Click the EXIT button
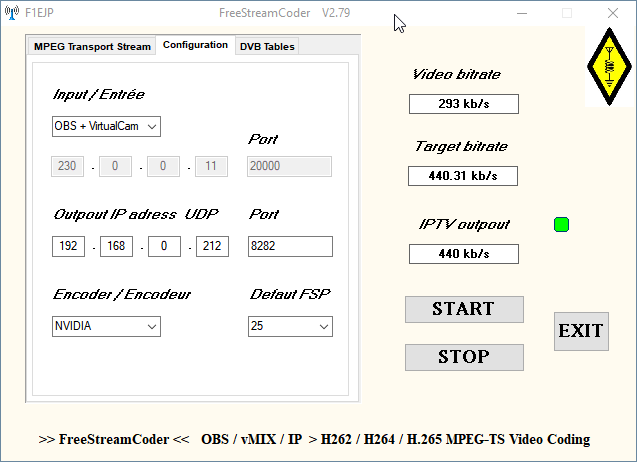 (x=581, y=331)
